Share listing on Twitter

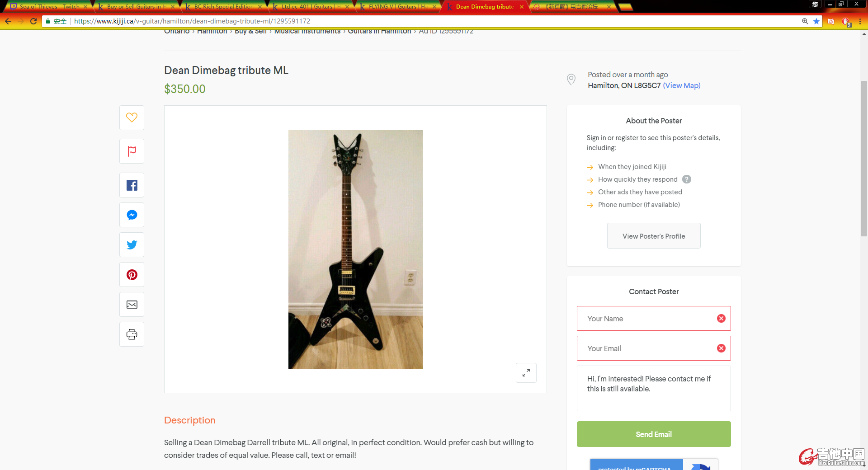click(132, 245)
